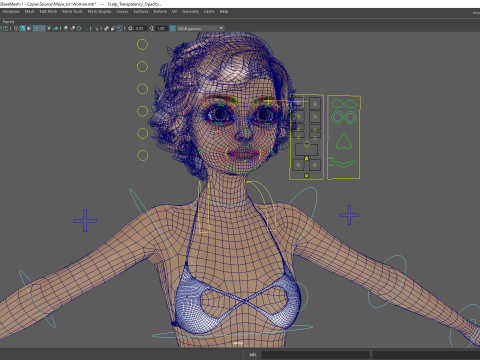Select the fifth yellow circle control from top
Screen dimensions: 480x360
pyautogui.click(x=142, y=133)
